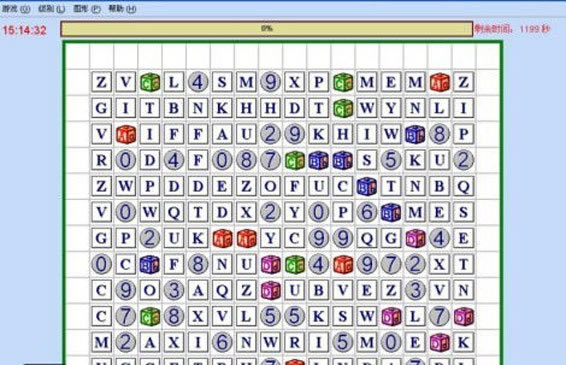The image size is (566, 365).
Task: Open the 级别 (L) menu
Action: (x=51, y=9)
